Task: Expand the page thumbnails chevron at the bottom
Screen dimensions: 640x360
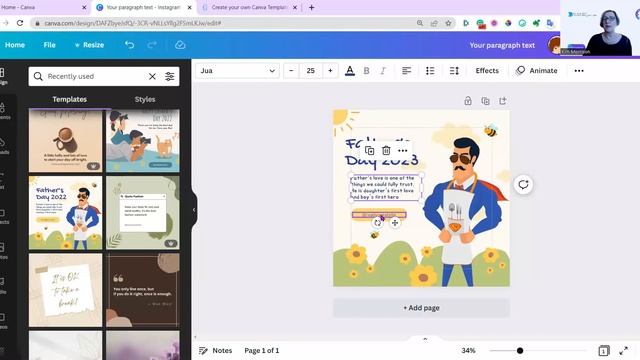Action: 425,339
